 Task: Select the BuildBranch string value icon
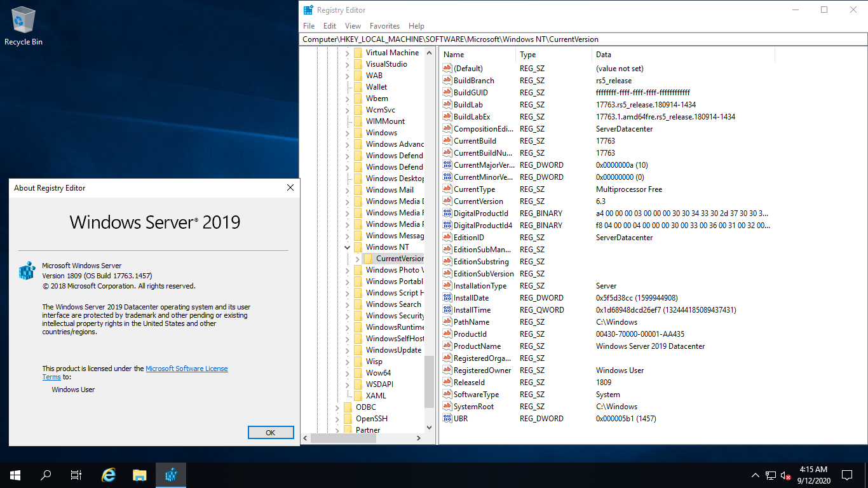(x=447, y=81)
